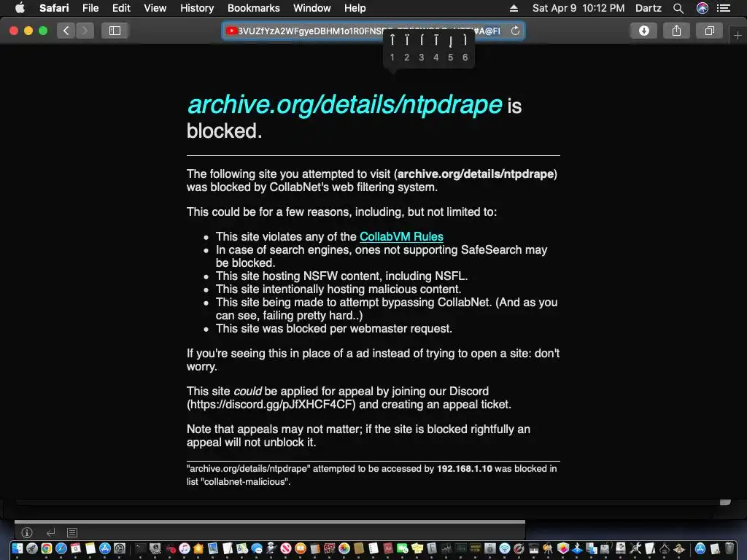
Task: Open Launchpad from the Dock
Action: (32, 548)
